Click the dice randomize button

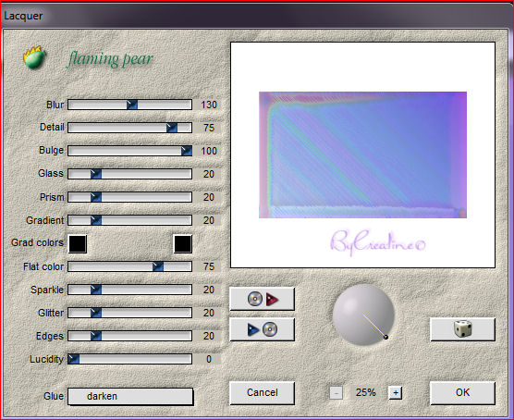[x=462, y=329]
